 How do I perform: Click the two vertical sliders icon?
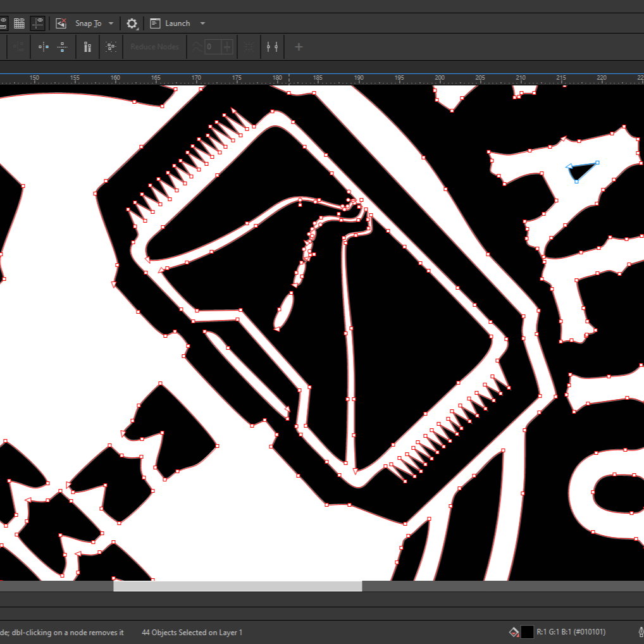pos(272,47)
